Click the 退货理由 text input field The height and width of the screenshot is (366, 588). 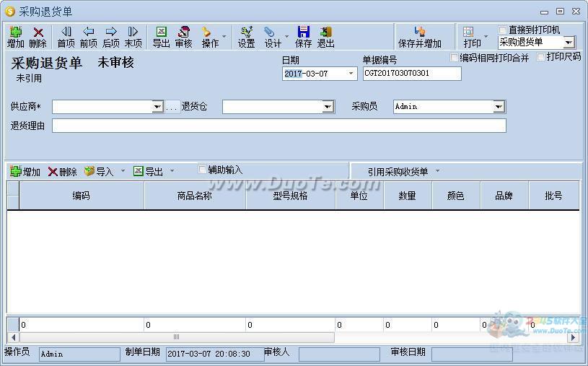[278, 126]
